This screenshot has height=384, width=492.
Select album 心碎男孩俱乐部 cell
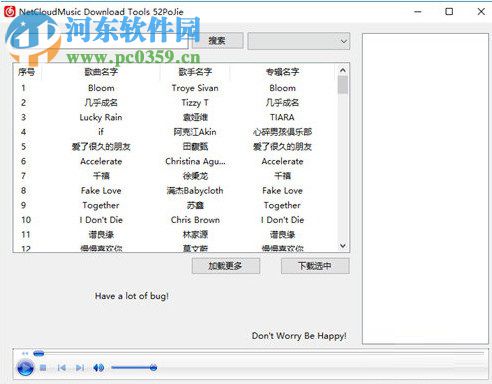pos(282,132)
